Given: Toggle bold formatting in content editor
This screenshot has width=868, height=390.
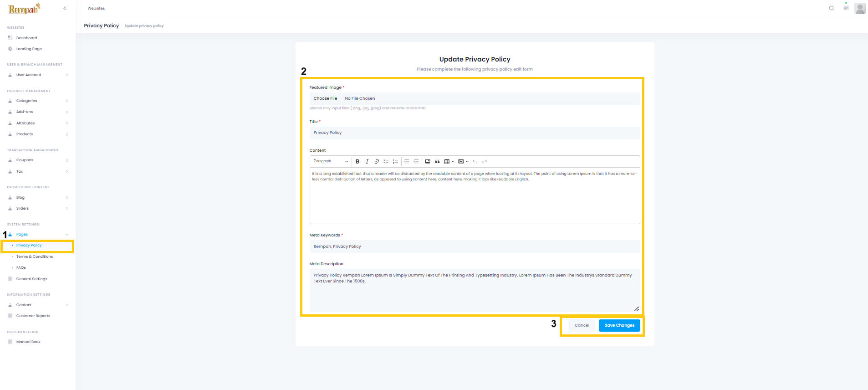Looking at the screenshot, I should point(357,162).
